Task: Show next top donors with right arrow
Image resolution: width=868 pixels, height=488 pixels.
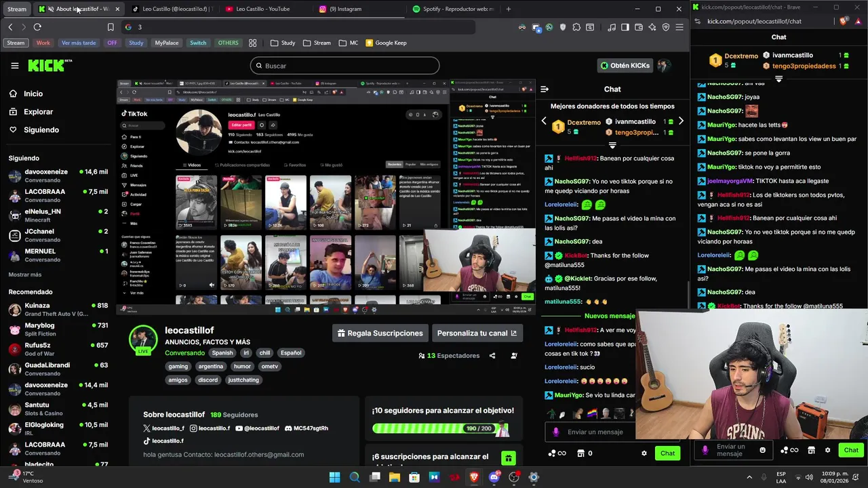Action: click(x=681, y=121)
